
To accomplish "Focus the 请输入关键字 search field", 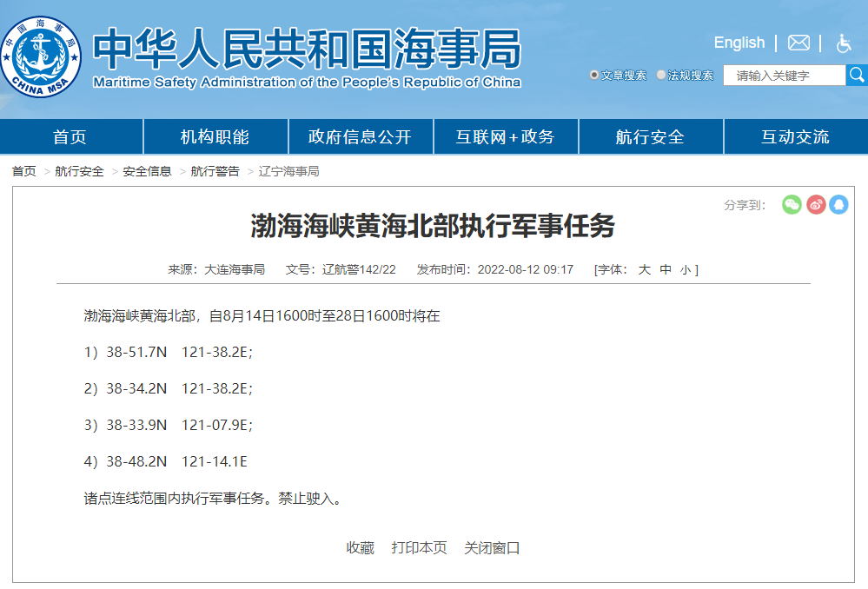I will pos(785,76).
